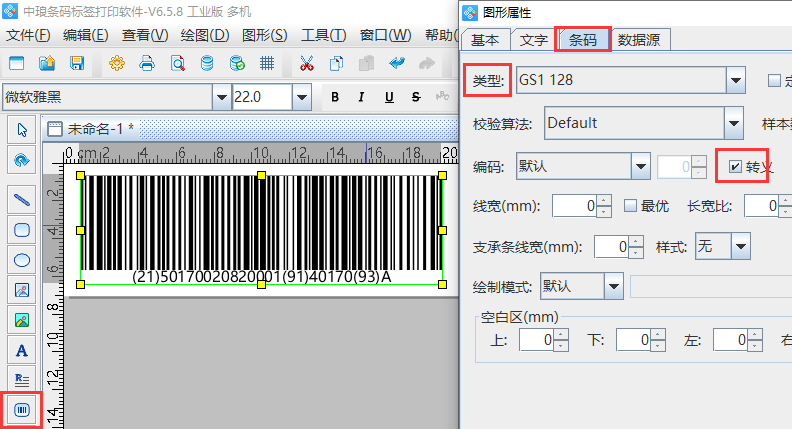Open the font size 22.0 dropdown
The image size is (792, 429).
click(x=301, y=97)
